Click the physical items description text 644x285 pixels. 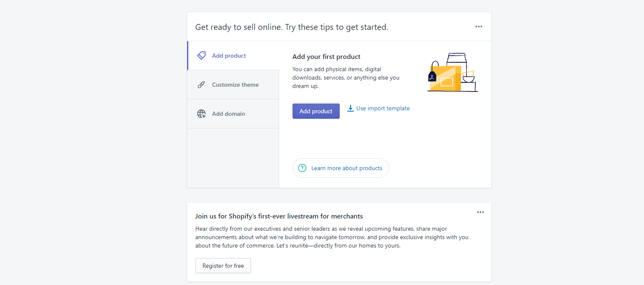[346, 77]
